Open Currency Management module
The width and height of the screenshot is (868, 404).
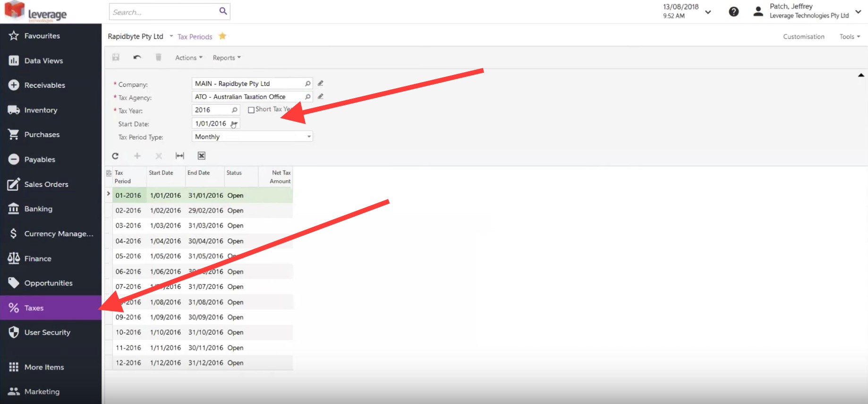51,234
